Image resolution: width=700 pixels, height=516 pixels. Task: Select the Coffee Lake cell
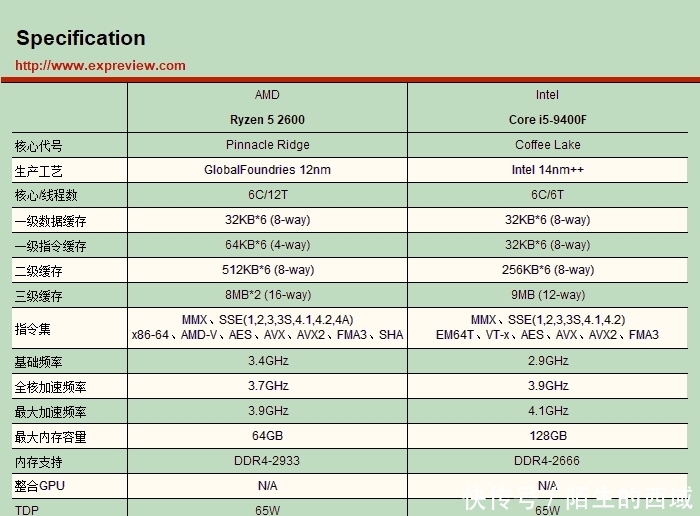pyautogui.click(x=547, y=145)
